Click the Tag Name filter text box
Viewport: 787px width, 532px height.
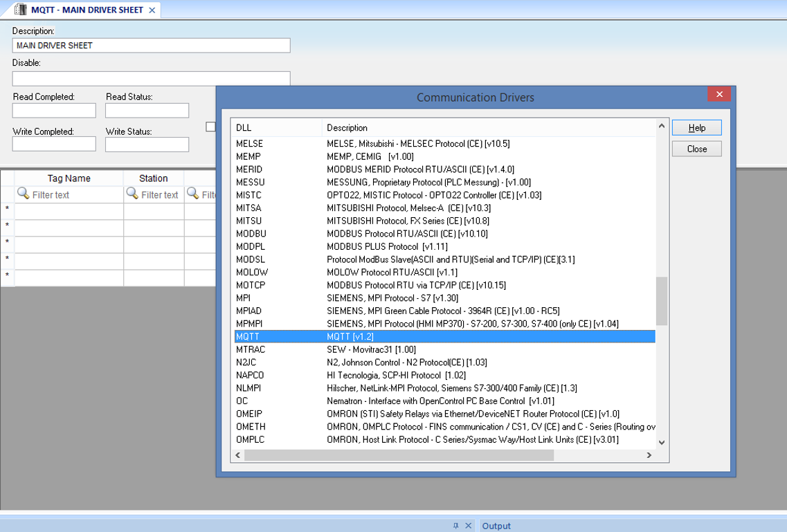69,194
